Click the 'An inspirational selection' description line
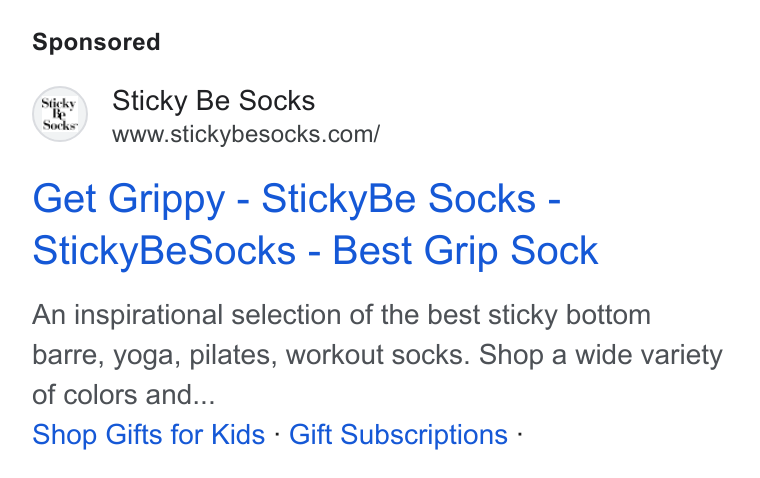The width and height of the screenshot is (760, 478). tap(341, 315)
